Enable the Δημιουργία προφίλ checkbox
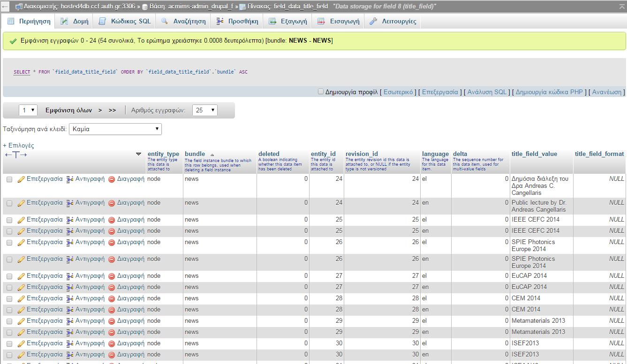Viewport: 627px width, 364px height. coord(321,92)
